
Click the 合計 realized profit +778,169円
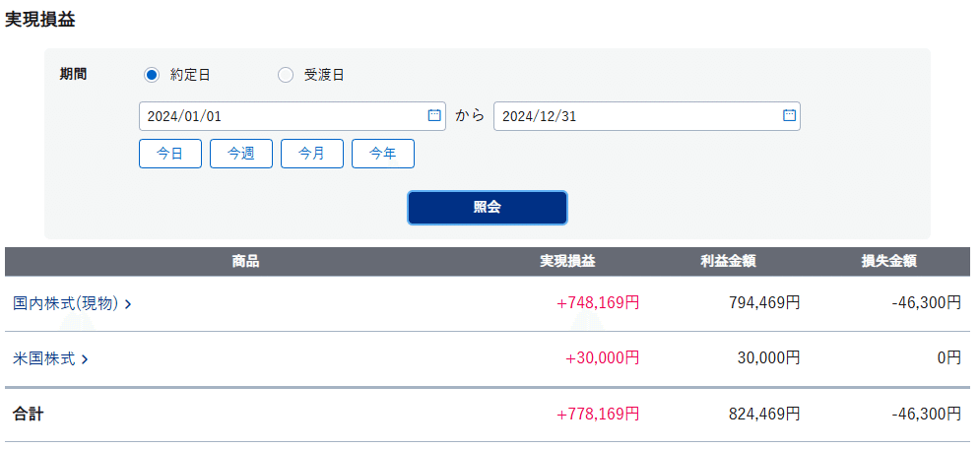pyautogui.click(x=598, y=414)
